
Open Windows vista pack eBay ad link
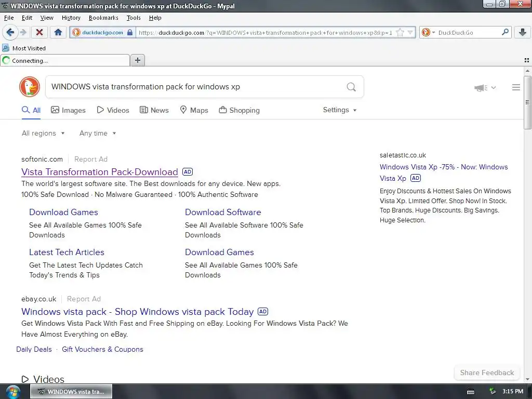point(137,312)
